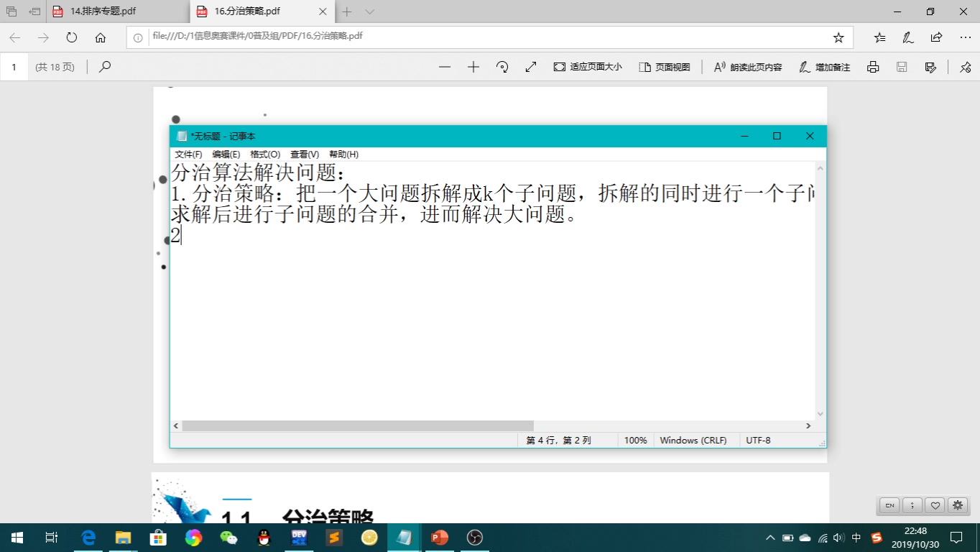Refresh the current PDF page
980x552 pixels.
pos(70,36)
